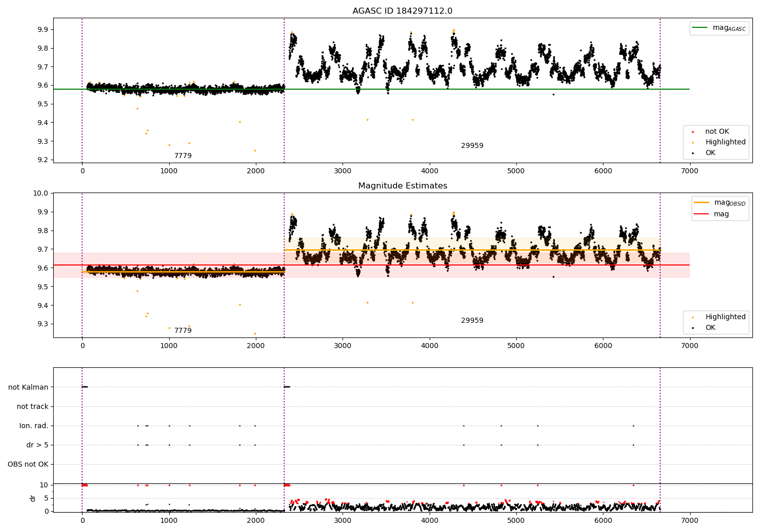
Task: Click the '5' tick on the dr axis
Action: (46, 498)
